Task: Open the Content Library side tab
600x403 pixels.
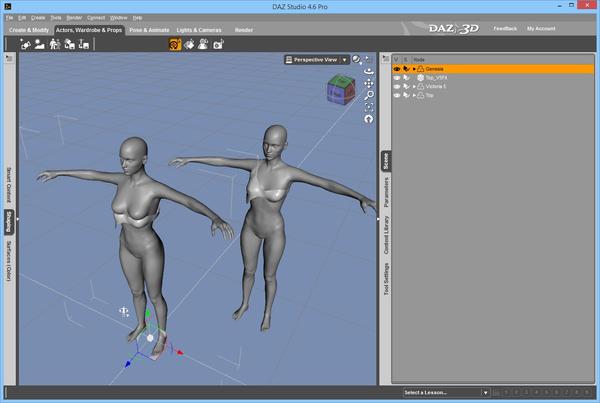Action: [386, 235]
